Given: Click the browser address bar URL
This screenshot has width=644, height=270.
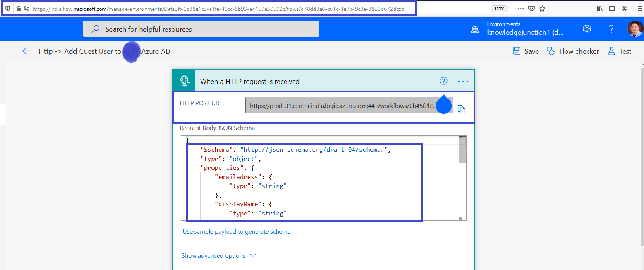Looking at the screenshot, I should click(219, 9).
